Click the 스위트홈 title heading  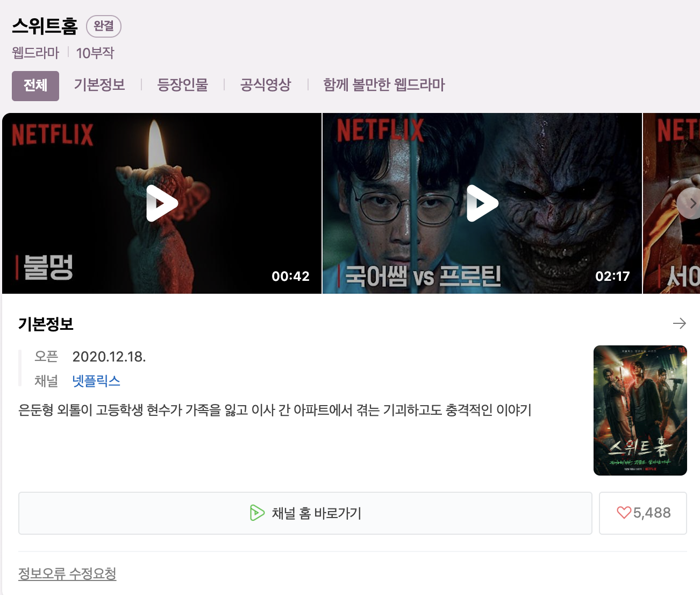click(x=45, y=26)
